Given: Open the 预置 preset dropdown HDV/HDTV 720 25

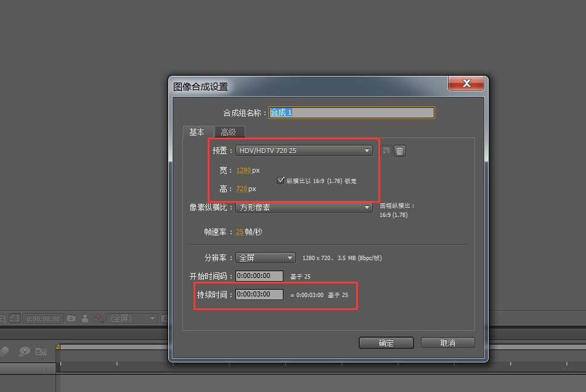Looking at the screenshot, I should 304,150.
